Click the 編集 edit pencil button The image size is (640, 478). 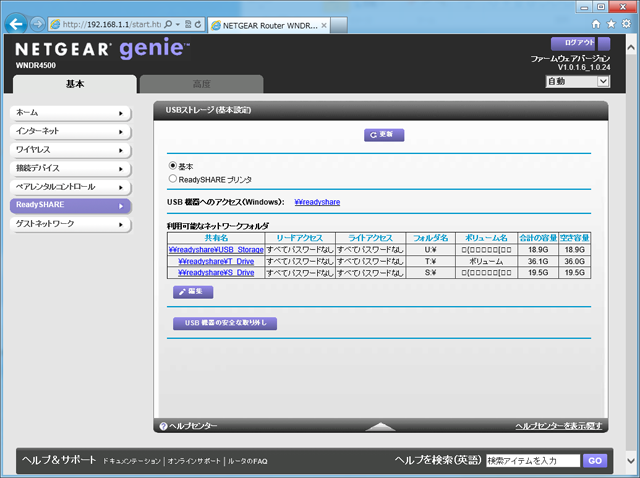(x=193, y=292)
